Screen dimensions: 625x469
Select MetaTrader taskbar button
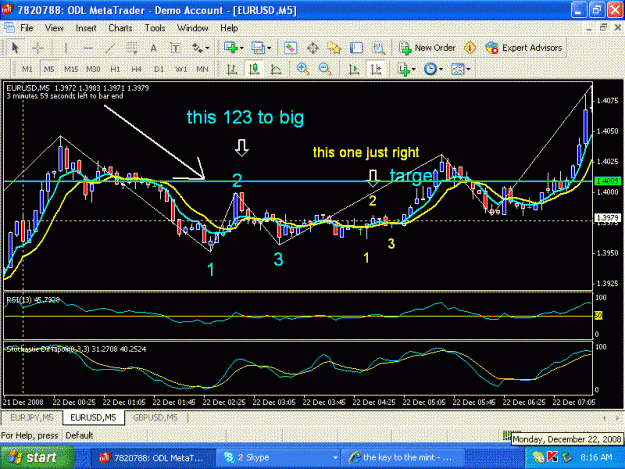pos(153,457)
